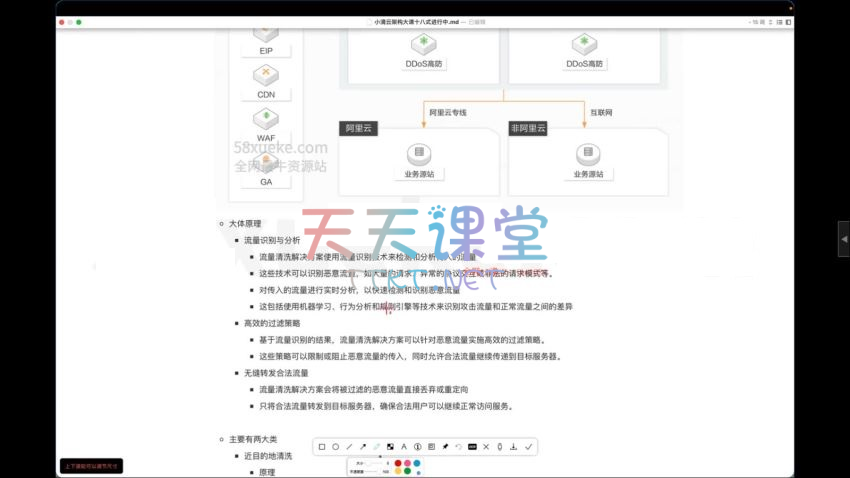Confirm the screenshot with the checkmark

(x=528, y=447)
